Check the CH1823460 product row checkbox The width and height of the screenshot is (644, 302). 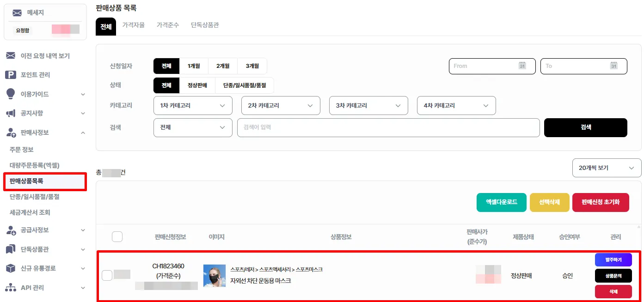(x=107, y=276)
